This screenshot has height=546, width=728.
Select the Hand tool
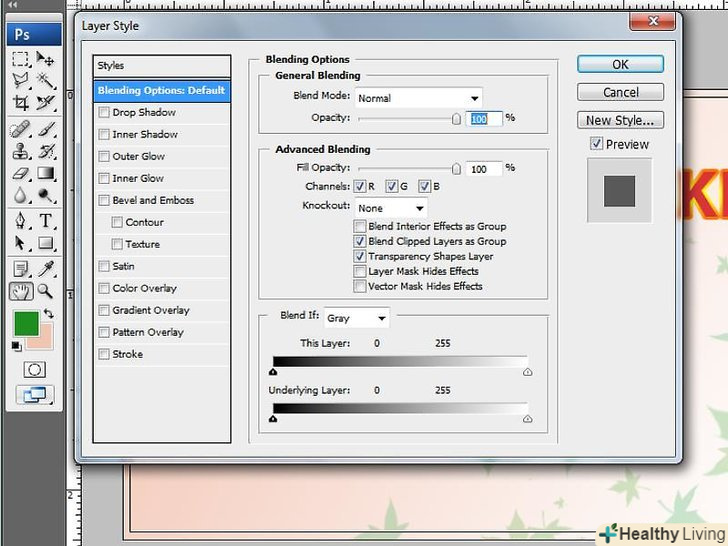click(20, 291)
